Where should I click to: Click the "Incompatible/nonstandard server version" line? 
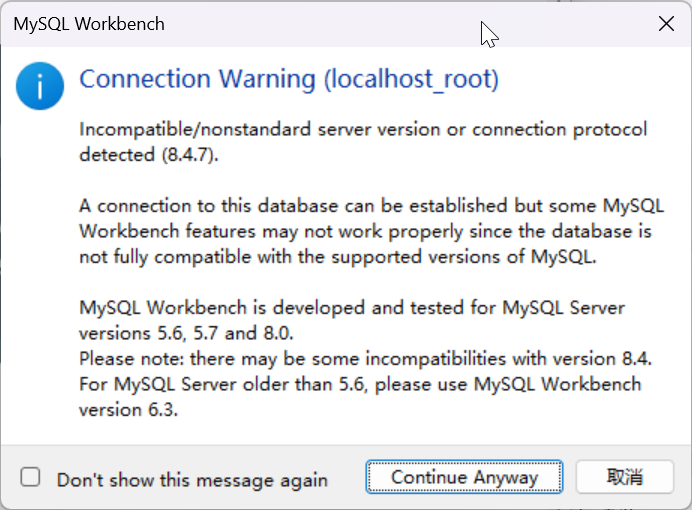tap(362, 130)
